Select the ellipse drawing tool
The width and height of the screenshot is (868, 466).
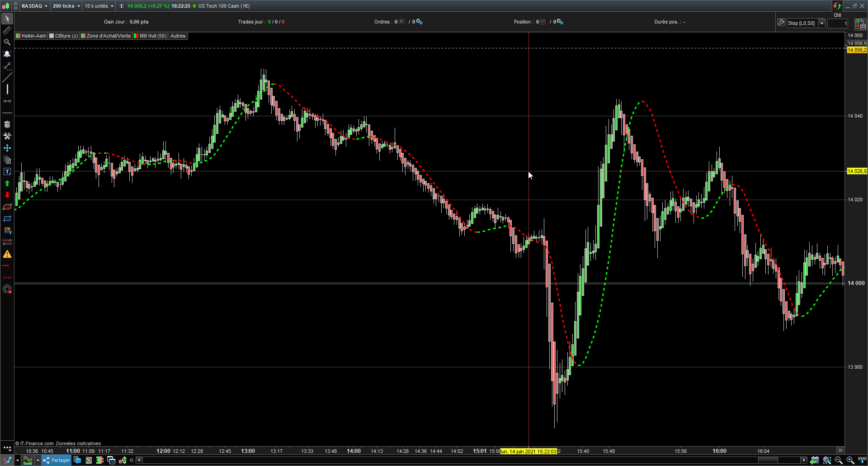click(7, 207)
